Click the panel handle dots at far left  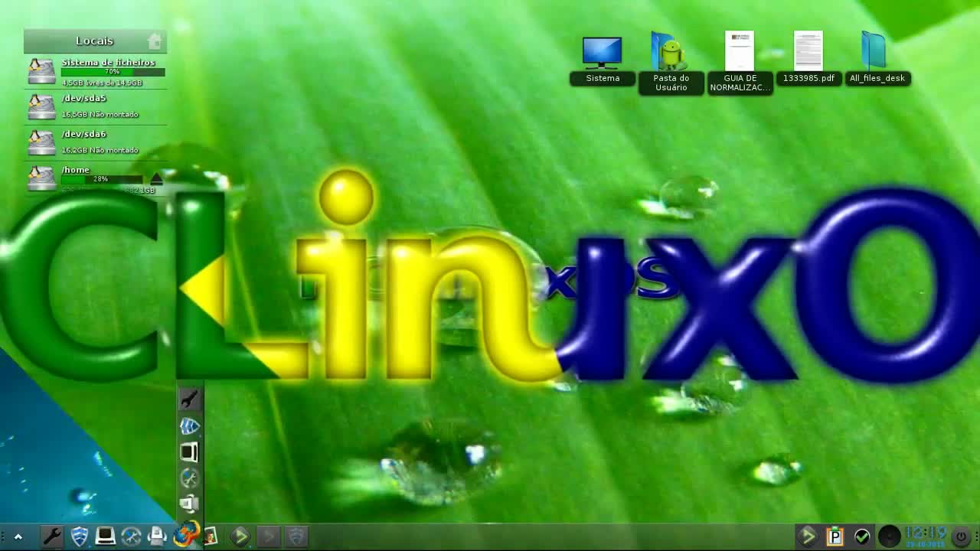coord(3,536)
